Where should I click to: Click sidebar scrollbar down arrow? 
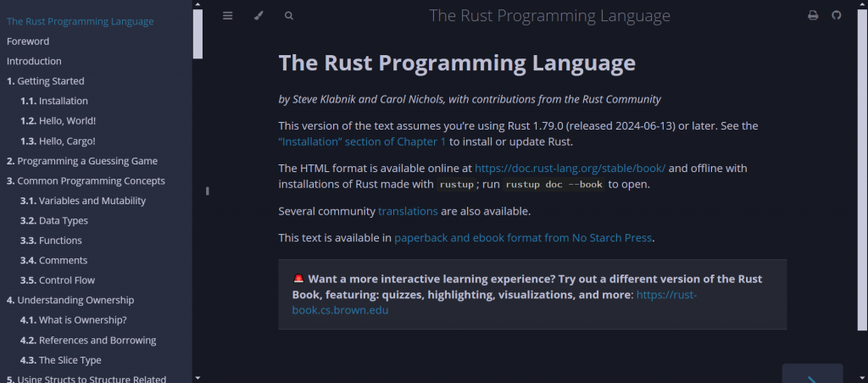tap(198, 378)
